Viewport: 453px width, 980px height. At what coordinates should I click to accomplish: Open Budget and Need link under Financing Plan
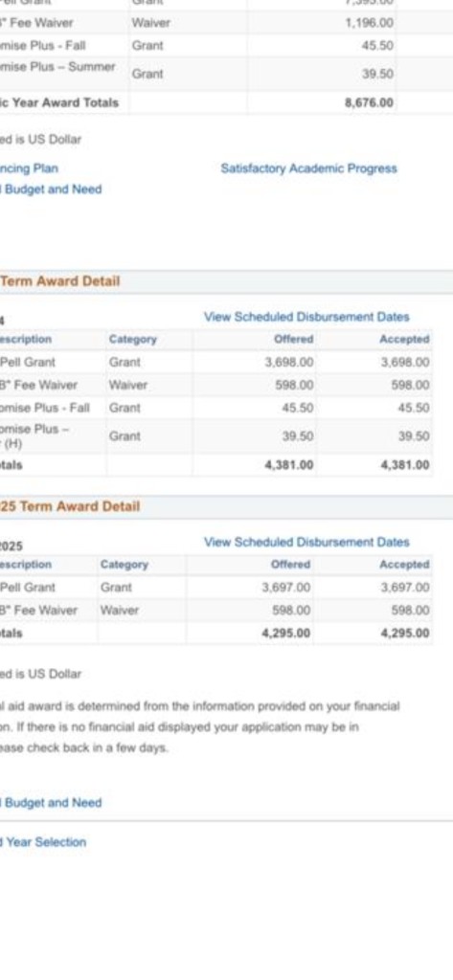pos(51,189)
